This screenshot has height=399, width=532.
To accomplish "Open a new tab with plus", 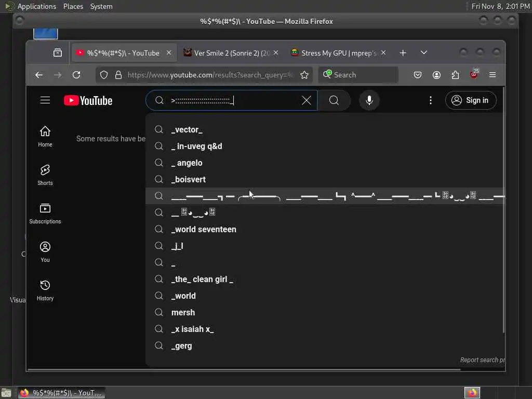I will click(x=403, y=53).
